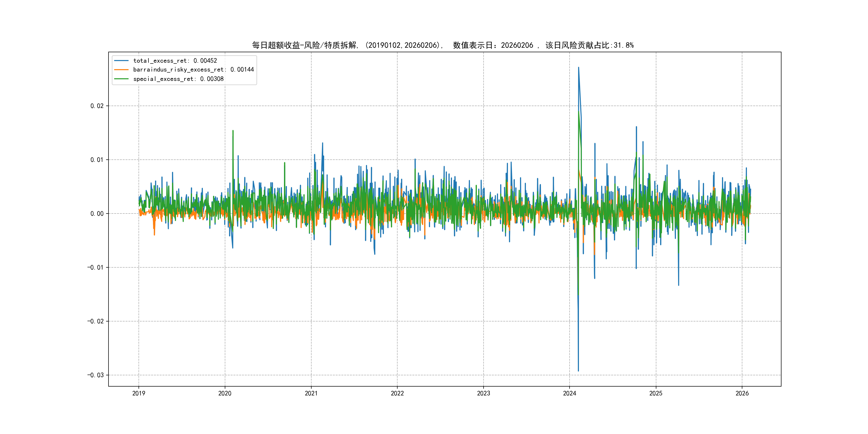Click the -0.03 y-axis tick label
The image size is (868, 434).
point(95,375)
